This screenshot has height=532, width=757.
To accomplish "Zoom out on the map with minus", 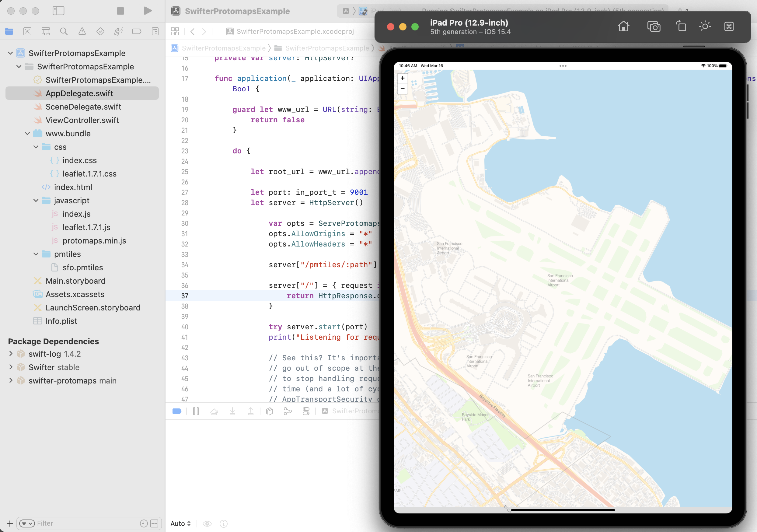I will click(x=402, y=88).
